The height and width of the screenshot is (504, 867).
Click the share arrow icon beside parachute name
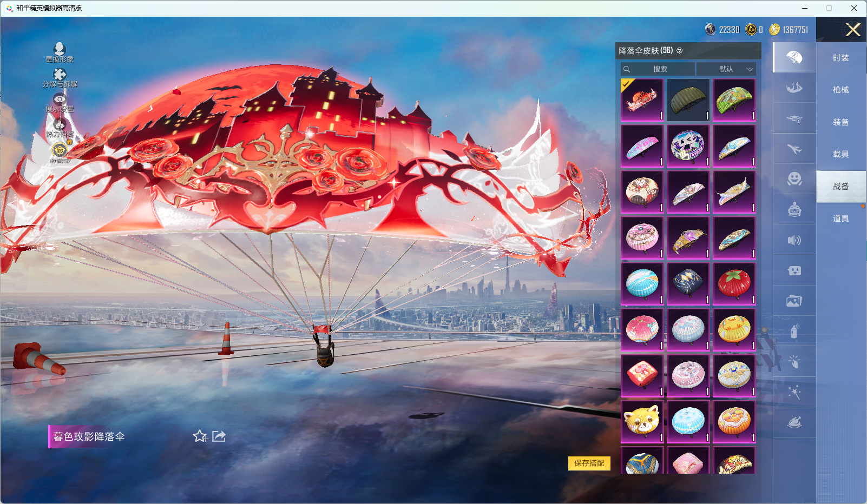click(219, 436)
